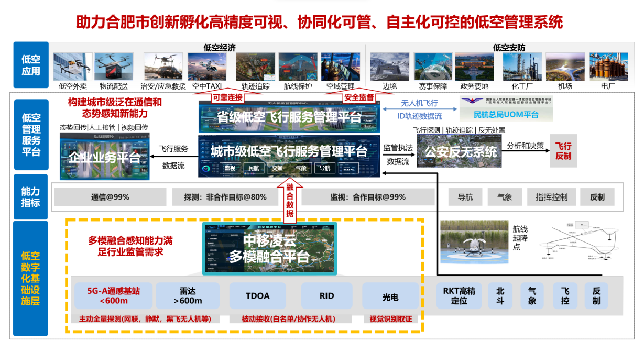Select 交通 button inside city platform banner
The image size is (644, 363).
(x=278, y=168)
